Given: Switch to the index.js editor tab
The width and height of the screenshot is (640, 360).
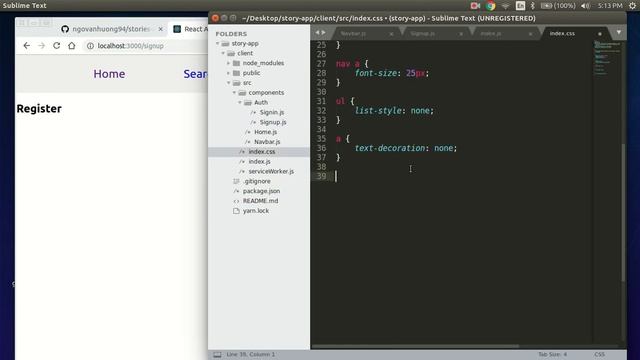Looking at the screenshot, I should 491,33.
